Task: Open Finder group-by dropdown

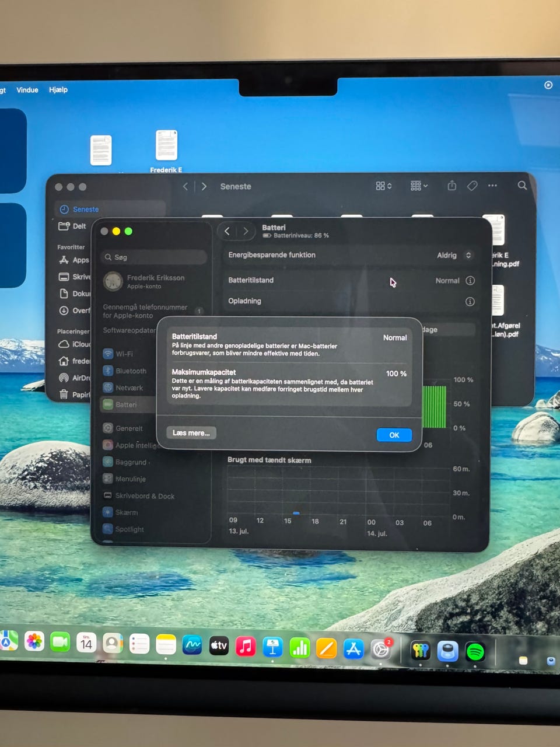Action: click(419, 186)
